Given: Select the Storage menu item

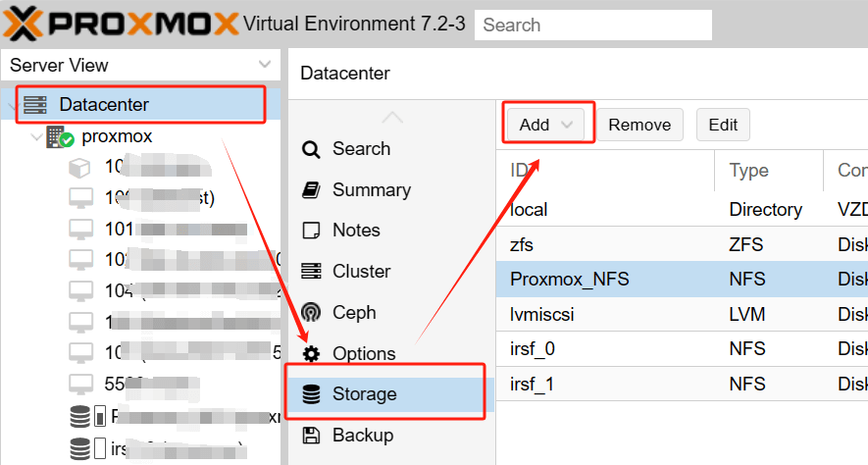Looking at the screenshot, I should point(364,394).
